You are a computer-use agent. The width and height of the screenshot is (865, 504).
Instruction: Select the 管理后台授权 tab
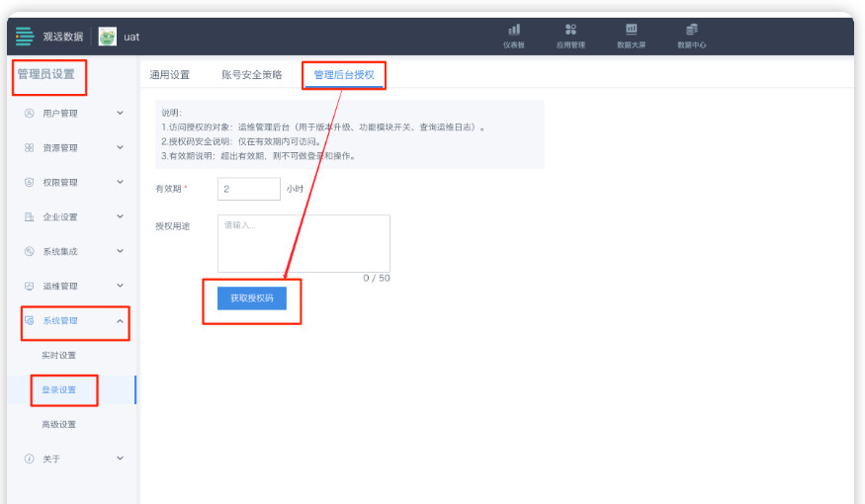343,75
